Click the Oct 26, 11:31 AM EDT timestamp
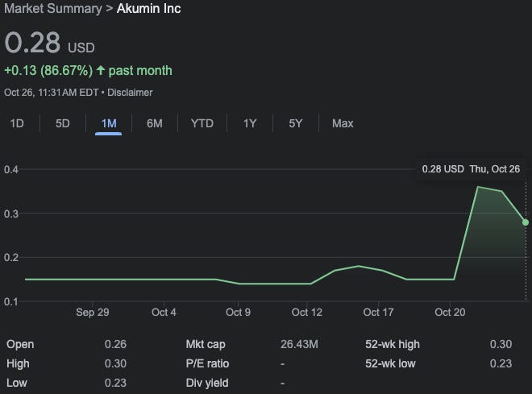 (x=52, y=93)
